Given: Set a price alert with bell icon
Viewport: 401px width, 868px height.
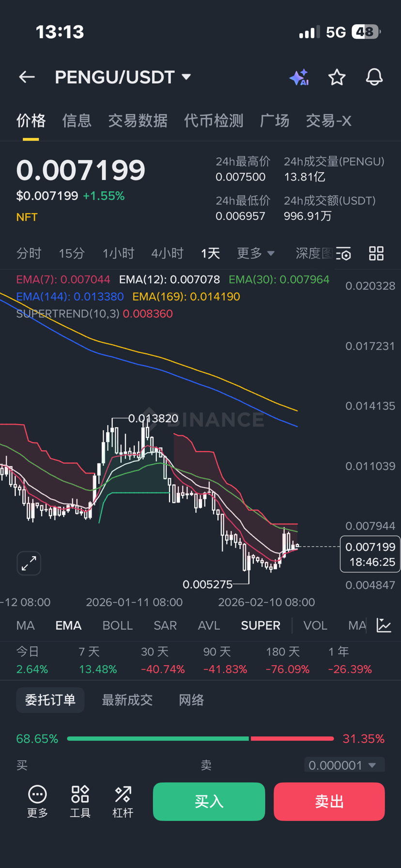Looking at the screenshot, I should click(374, 77).
